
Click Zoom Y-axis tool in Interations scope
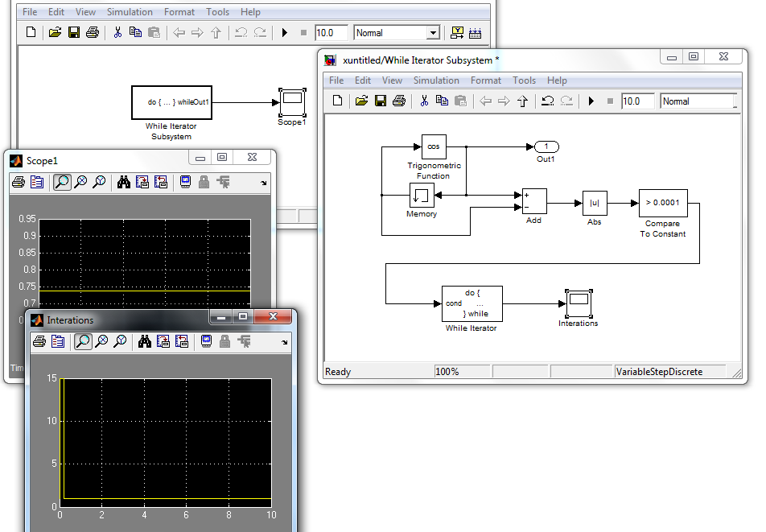[x=120, y=342]
